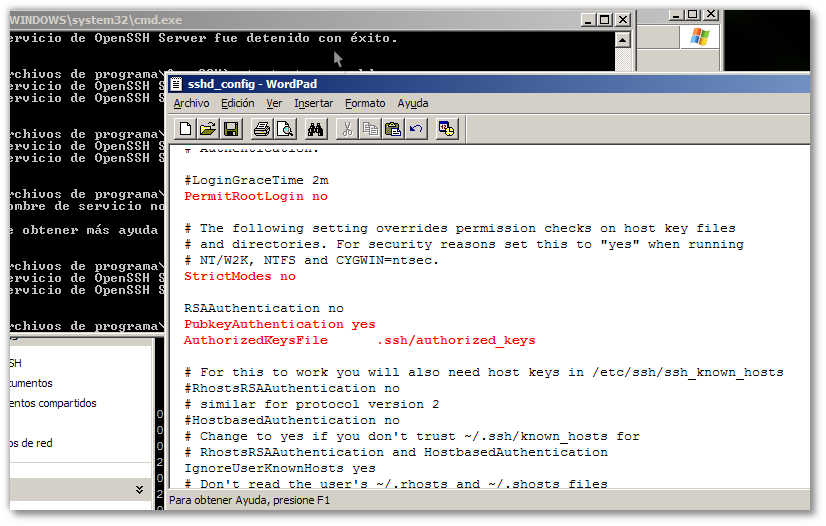This screenshot has height=526, width=826.
Task: Open the Ver menu
Action: pos(274,103)
